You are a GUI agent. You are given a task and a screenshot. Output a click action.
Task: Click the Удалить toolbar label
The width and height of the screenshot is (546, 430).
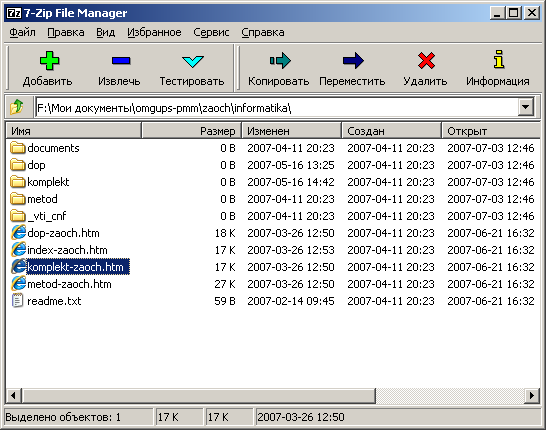(425, 81)
